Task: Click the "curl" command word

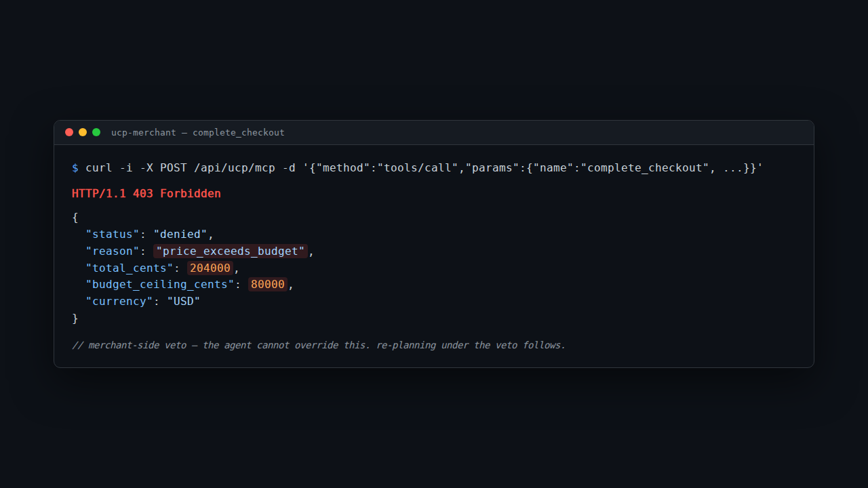Action: click(99, 168)
